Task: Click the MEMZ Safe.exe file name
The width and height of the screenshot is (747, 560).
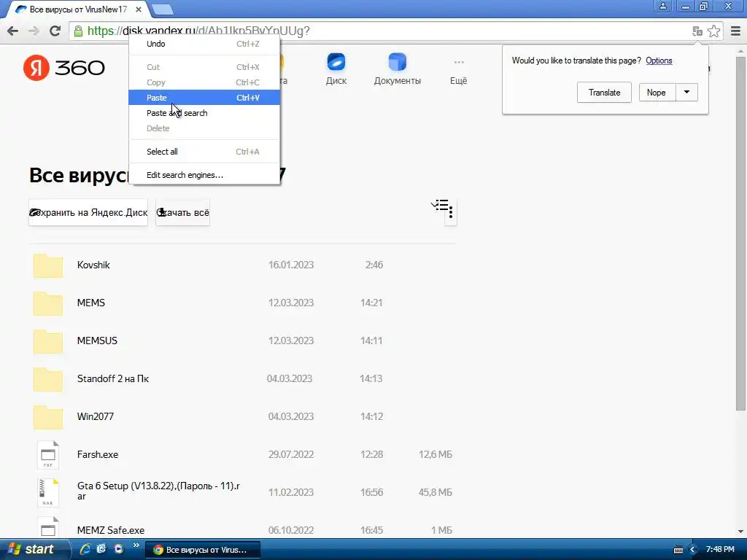Action: 111,531
